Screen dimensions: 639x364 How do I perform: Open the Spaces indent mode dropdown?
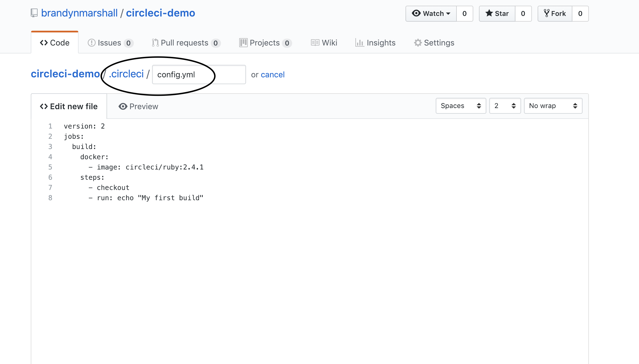(461, 106)
